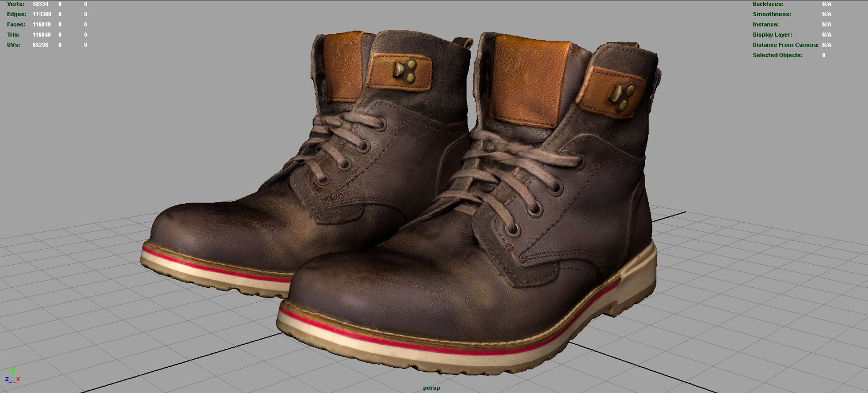Screen dimensions: 868x393
Task: Click the Backfaces: label
Action: pos(768,4)
